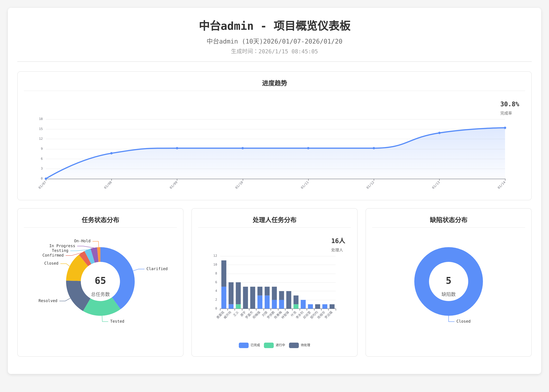Screen dimensions: 549x392
Task: Click the 进度趋势 panel title
Action: coord(274,83)
